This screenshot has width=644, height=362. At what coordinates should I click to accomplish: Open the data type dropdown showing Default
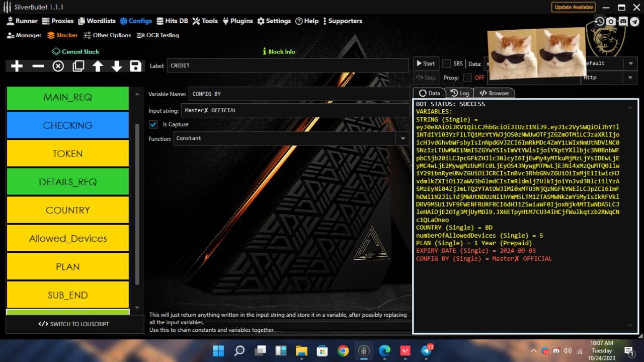tap(630, 63)
